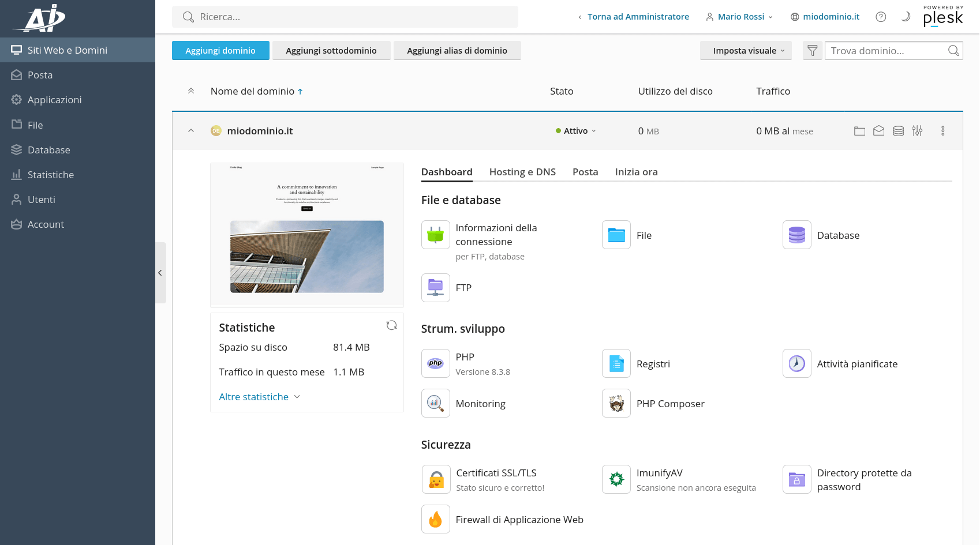Switch to the Posta tab in the domain panel

click(585, 172)
